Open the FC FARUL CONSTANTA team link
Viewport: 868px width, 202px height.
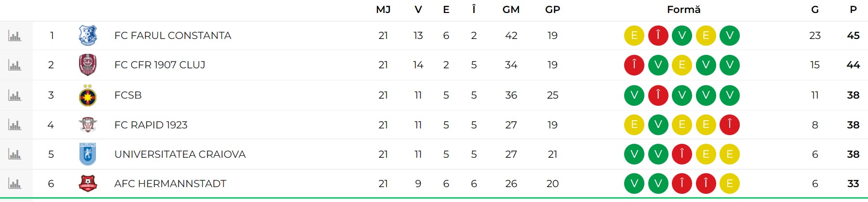click(x=173, y=36)
